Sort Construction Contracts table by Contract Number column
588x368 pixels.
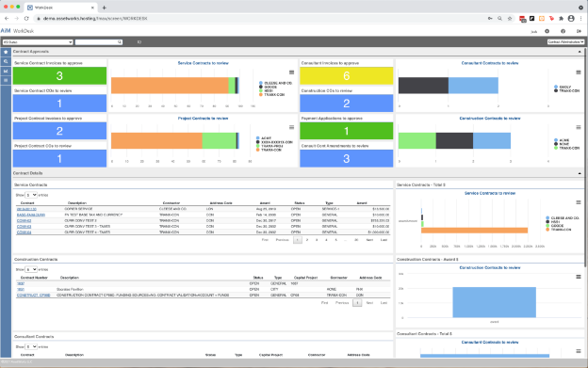(x=34, y=278)
